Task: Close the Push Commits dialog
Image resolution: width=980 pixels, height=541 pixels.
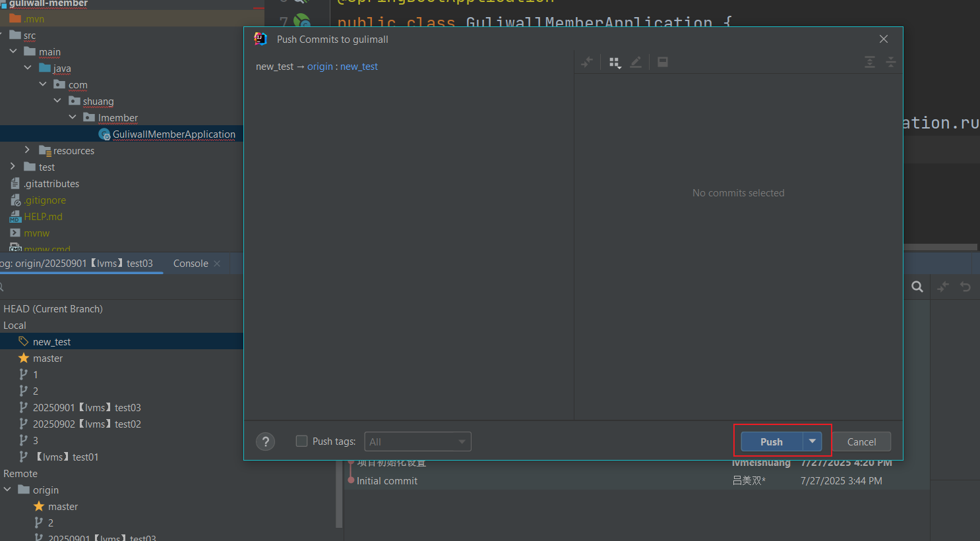Action: coord(884,40)
